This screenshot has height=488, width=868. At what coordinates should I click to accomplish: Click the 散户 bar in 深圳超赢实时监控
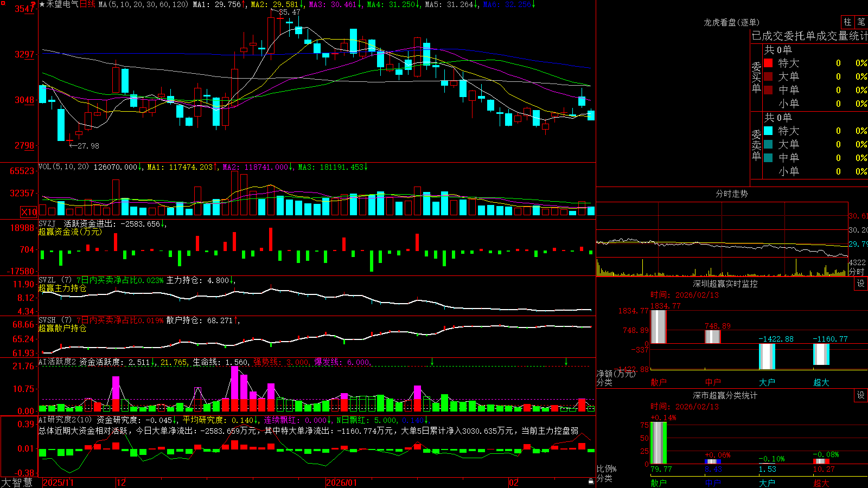click(659, 326)
